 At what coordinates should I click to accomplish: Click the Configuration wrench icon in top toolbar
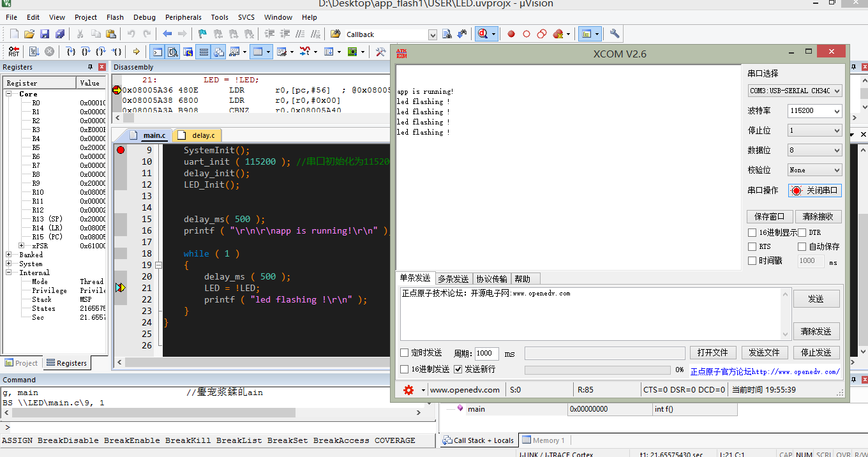click(615, 34)
